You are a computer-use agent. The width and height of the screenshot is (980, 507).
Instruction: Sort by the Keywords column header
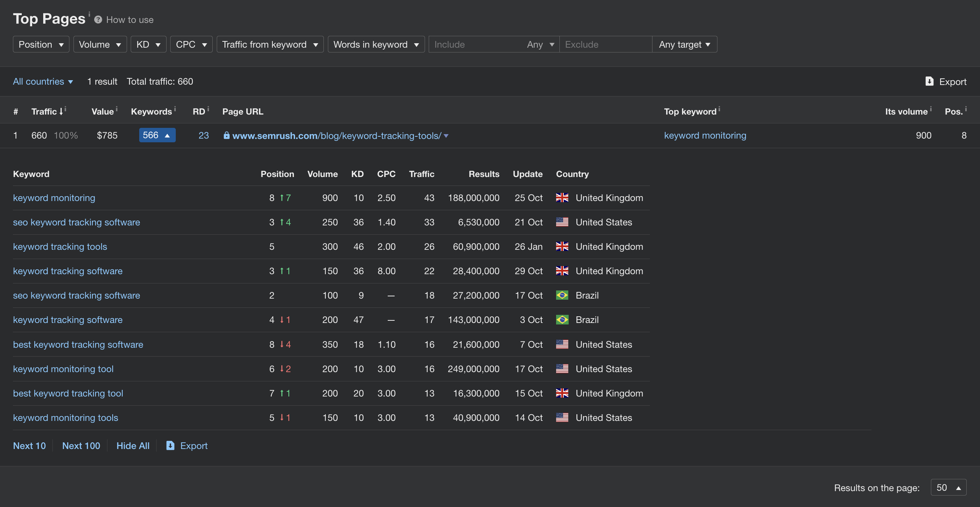[x=151, y=112]
